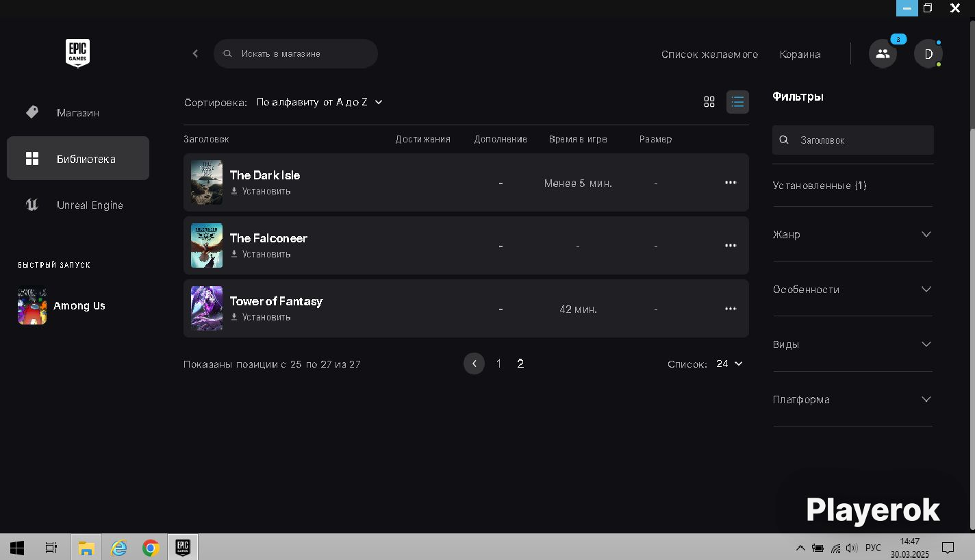
Task: Open options menu for The Falconeer
Action: coord(731,246)
